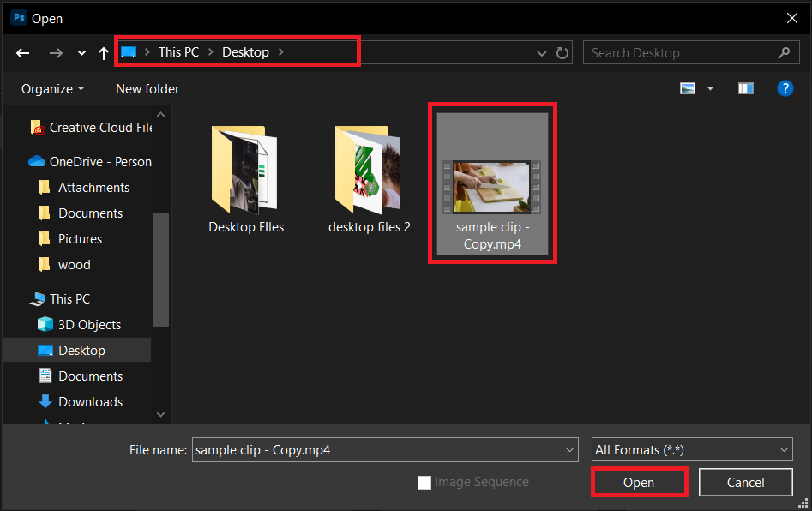
Task: Click the back navigation arrow
Action: [x=22, y=52]
